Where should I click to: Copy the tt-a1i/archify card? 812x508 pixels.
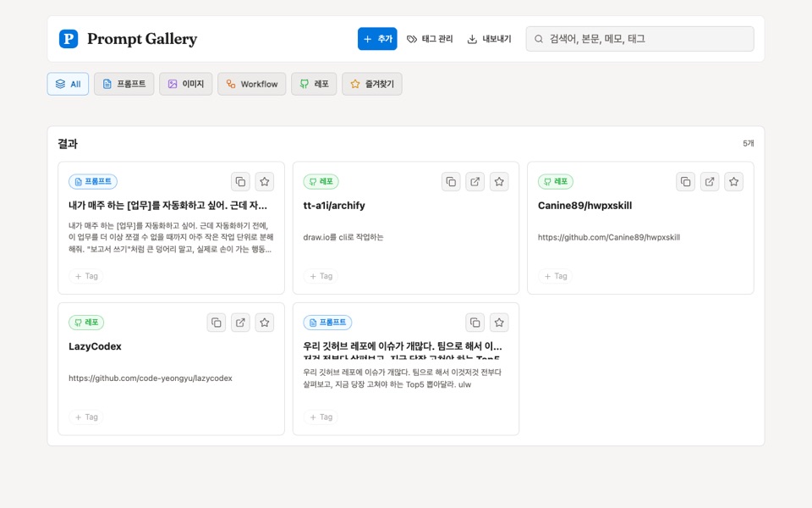click(x=451, y=181)
